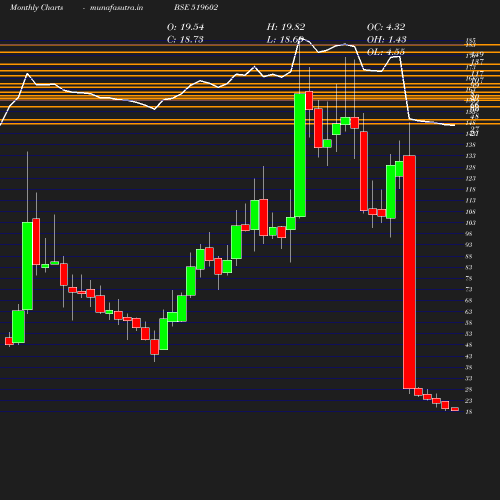The width and height of the screenshot is (500, 500).
Task: Click the tallest green candlestick near the peak
Action: coord(300,155)
